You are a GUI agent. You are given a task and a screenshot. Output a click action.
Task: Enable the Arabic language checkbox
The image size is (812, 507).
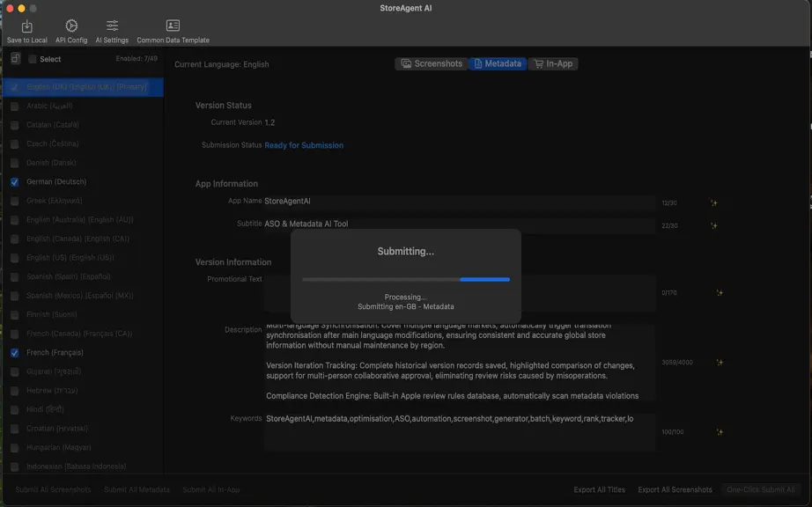pos(14,106)
